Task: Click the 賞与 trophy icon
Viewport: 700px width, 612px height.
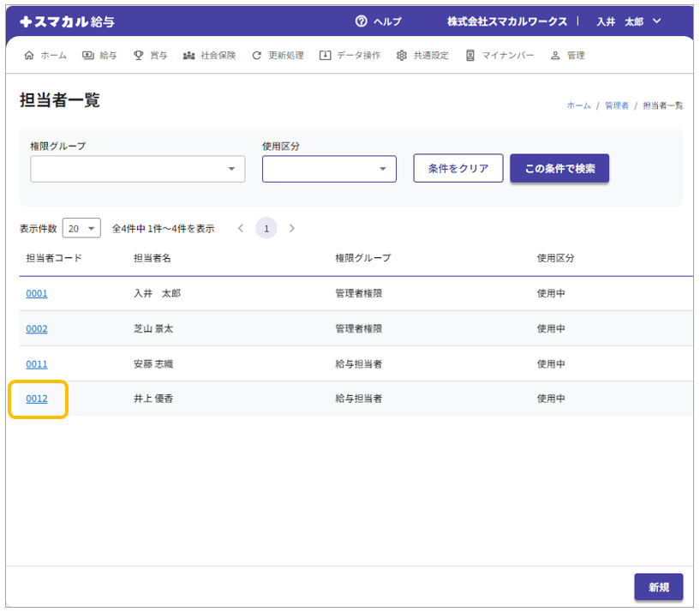Action: (138, 56)
